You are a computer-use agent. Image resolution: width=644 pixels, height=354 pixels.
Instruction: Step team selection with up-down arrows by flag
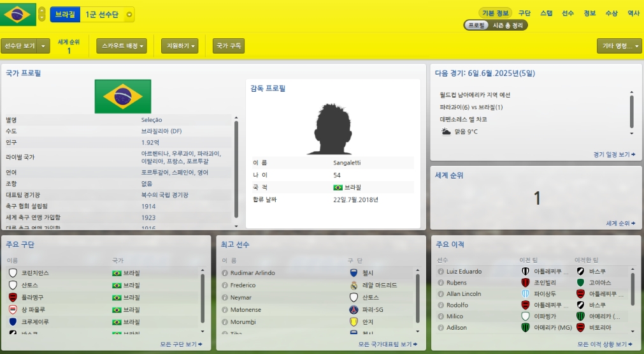click(42, 14)
